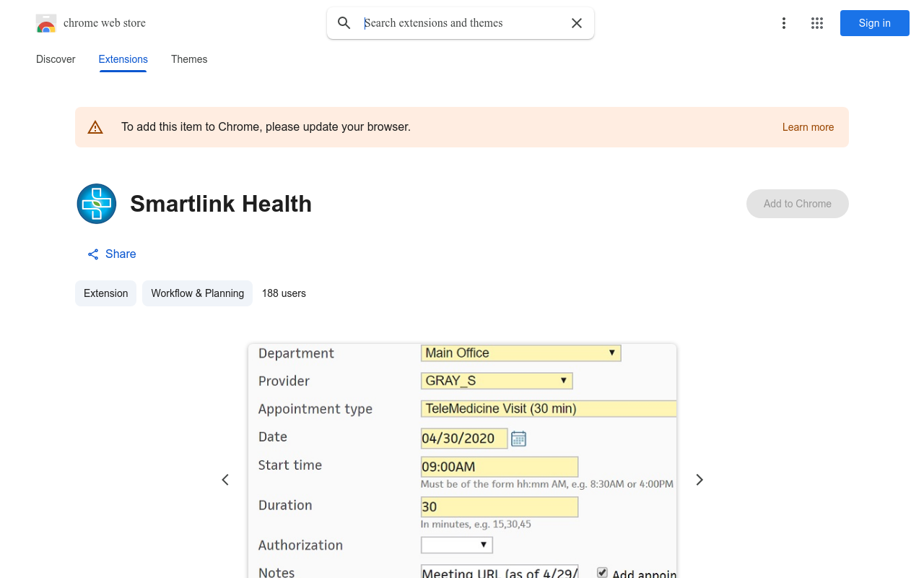Open the Workflow & Planning category
Image resolution: width=924 pixels, height=578 pixels.
197,293
